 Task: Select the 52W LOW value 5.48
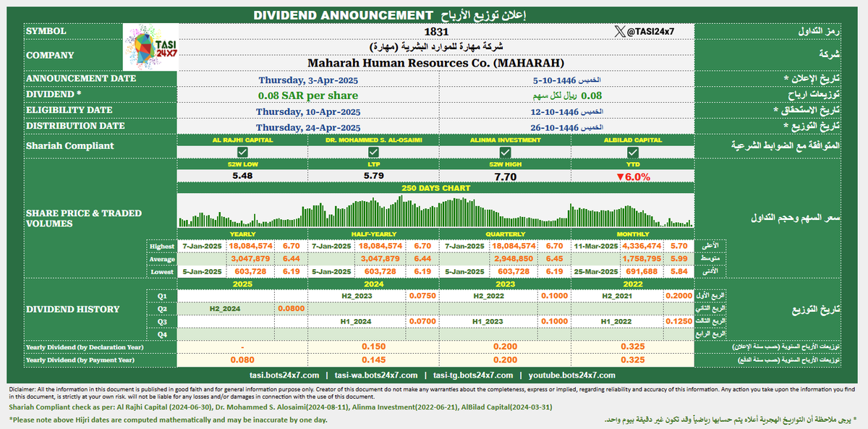click(x=242, y=176)
